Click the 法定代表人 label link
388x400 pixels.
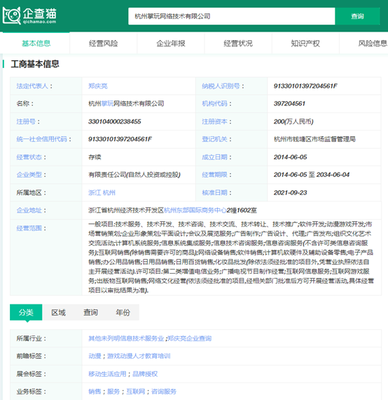coord(32,86)
